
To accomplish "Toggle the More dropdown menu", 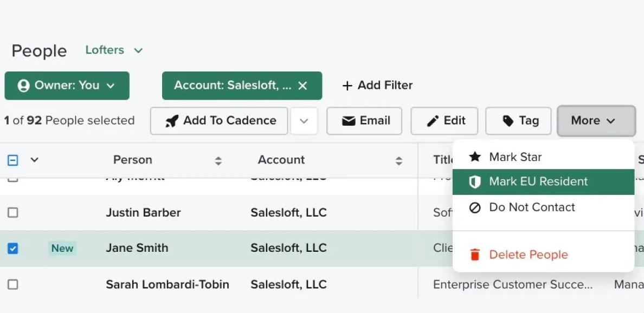I will [596, 121].
